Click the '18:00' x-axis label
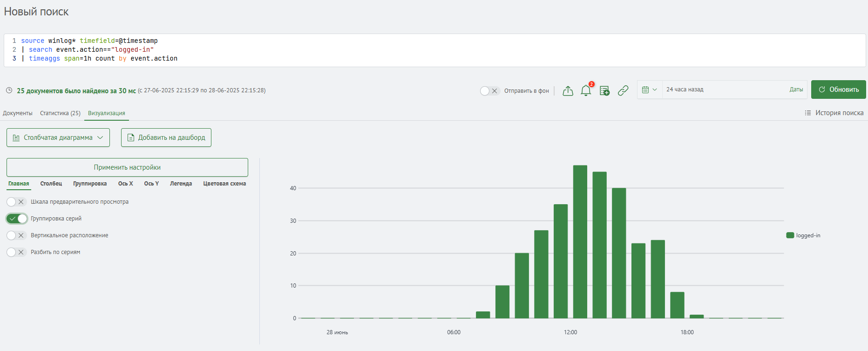This screenshot has width=868, height=351. coord(687,332)
